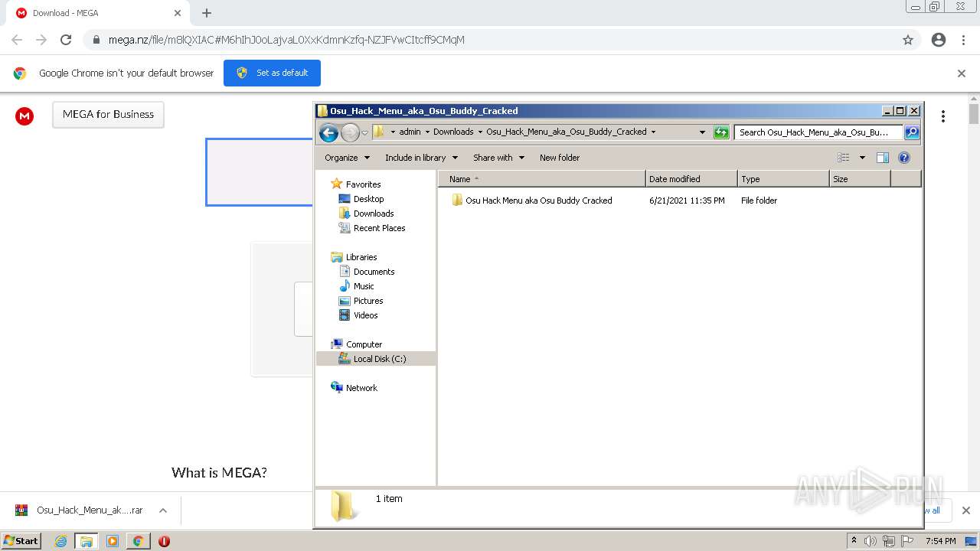Click the Change your view icon
The image size is (980, 551).
(x=844, y=158)
